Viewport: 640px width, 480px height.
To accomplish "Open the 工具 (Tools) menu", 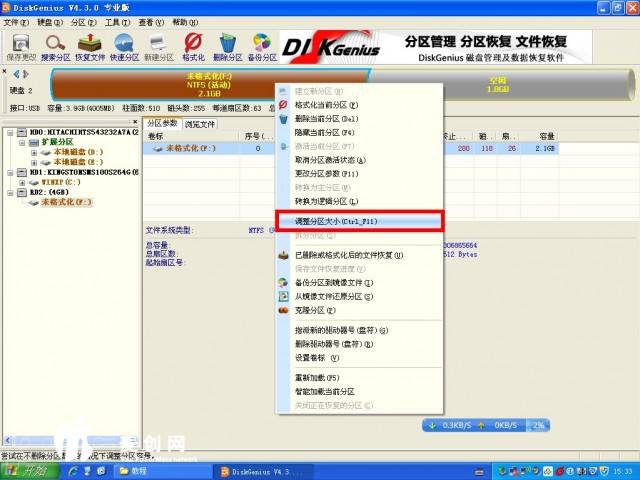I will [x=116, y=21].
